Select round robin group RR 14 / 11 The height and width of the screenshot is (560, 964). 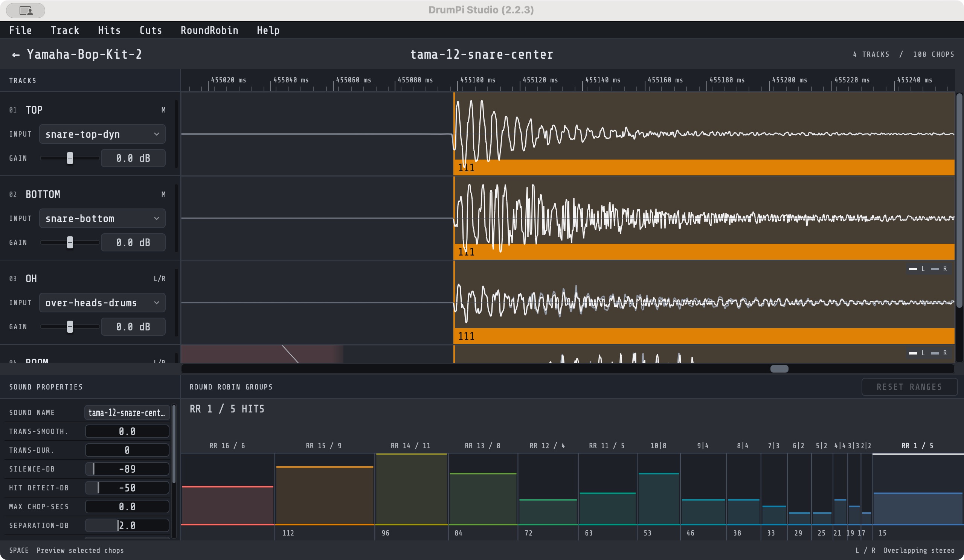[411, 489]
